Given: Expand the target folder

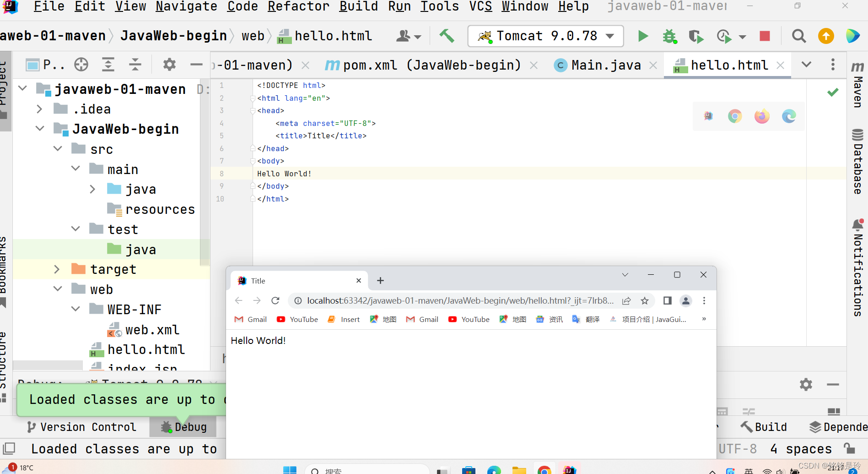Looking at the screenshot, I should click(57, 269).
